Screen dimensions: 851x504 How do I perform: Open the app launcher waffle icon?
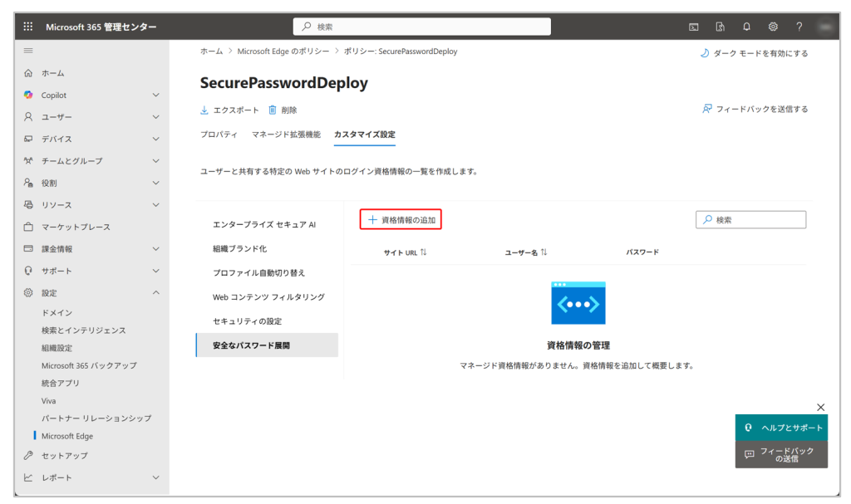[28, 27]
